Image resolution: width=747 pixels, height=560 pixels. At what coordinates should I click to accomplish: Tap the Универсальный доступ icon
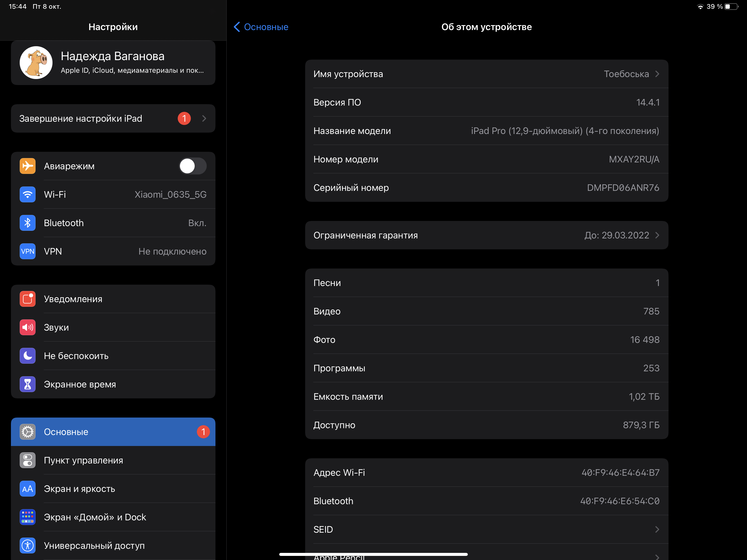(x=27, y=546)
